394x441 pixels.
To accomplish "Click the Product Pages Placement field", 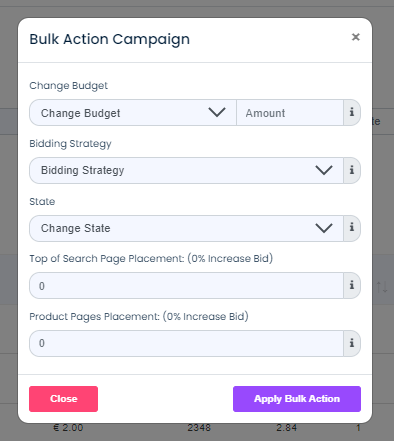I will pos(186,343).
